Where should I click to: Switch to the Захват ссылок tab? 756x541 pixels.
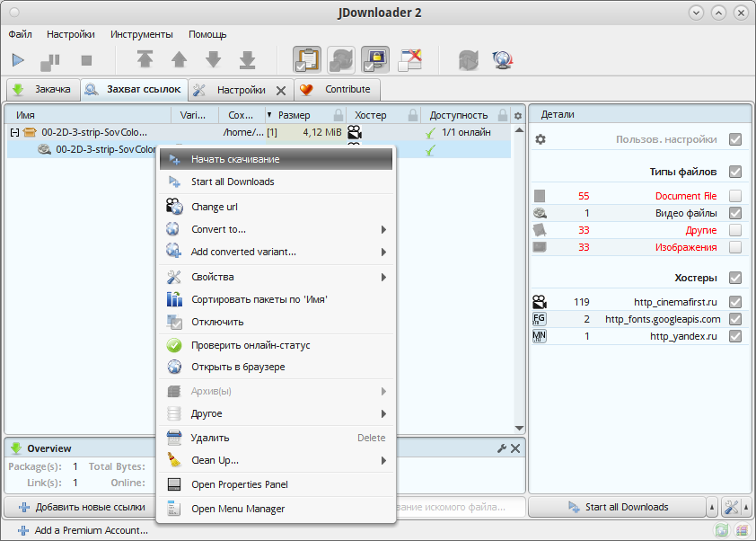134,89
